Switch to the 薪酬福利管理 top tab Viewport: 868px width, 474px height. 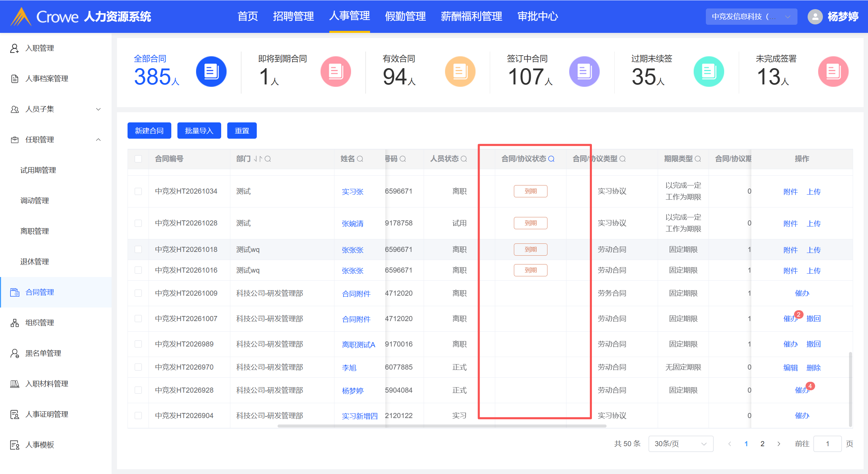(x=471, y=16)
